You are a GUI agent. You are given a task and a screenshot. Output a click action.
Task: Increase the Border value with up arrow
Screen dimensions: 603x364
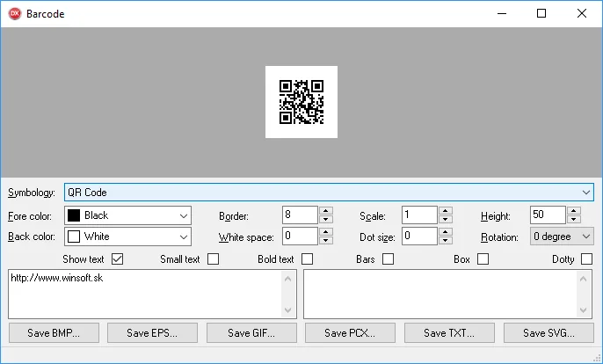click(x=326, y=210)
